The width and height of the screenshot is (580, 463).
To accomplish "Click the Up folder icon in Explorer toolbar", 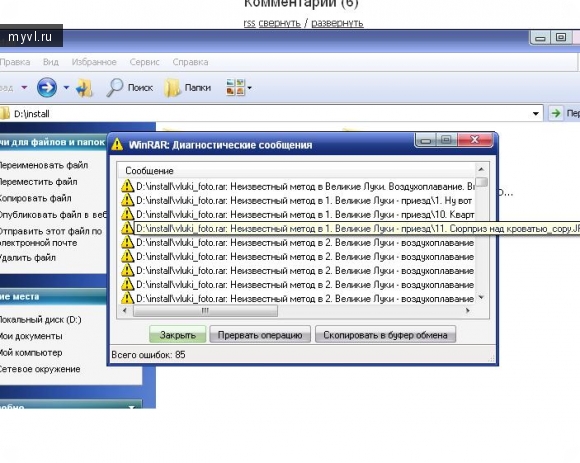I will [x=84, y=88].
